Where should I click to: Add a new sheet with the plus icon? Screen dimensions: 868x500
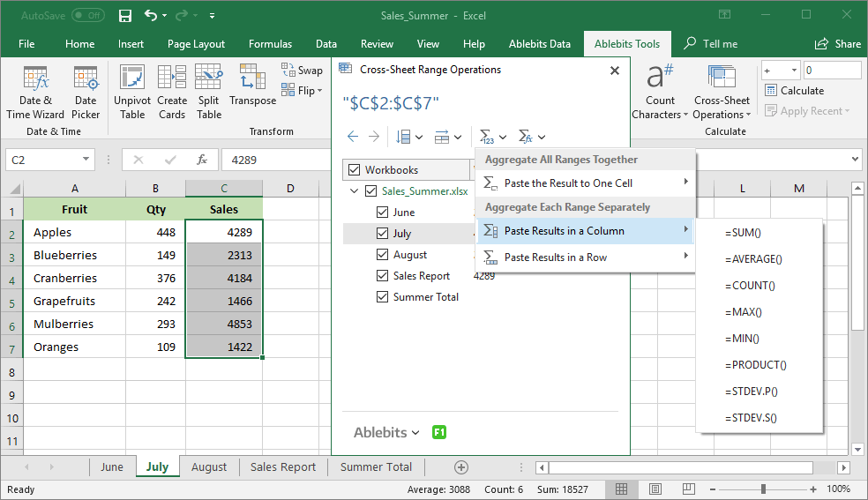coord(461,467)
